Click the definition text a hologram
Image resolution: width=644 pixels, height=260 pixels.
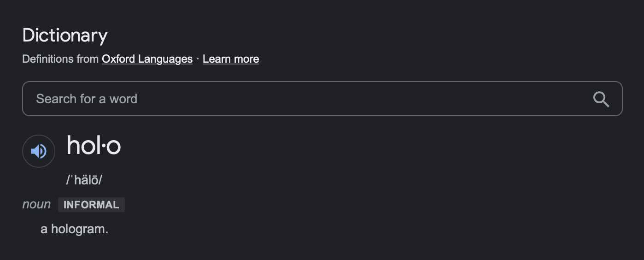74,229
